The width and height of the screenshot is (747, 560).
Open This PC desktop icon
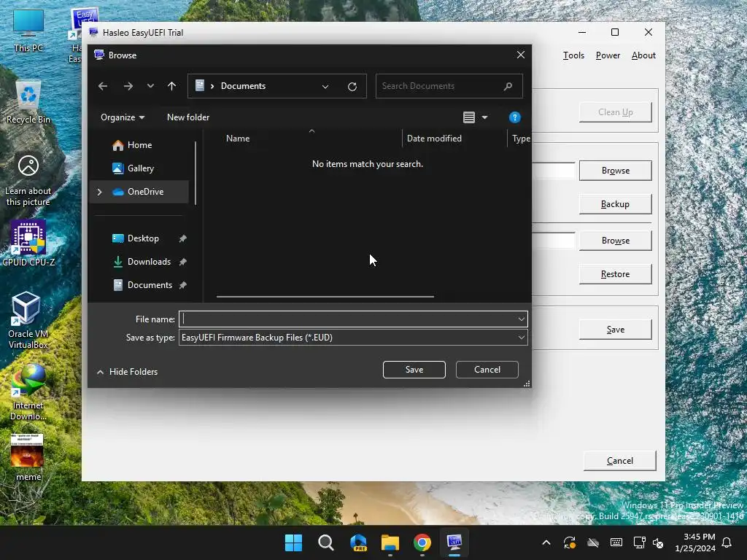28,31
